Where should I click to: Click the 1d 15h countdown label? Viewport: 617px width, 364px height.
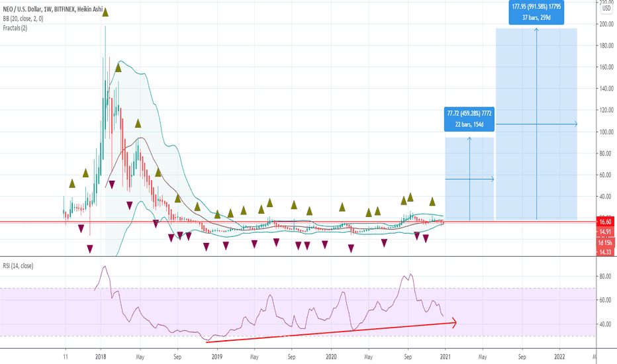605,243
